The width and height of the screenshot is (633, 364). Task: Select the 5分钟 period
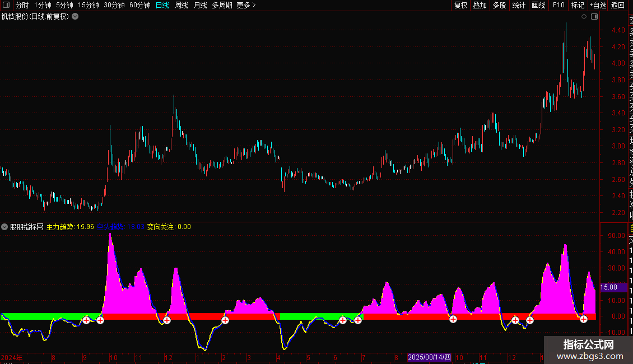pyautogui.click(x=64, y=5)
